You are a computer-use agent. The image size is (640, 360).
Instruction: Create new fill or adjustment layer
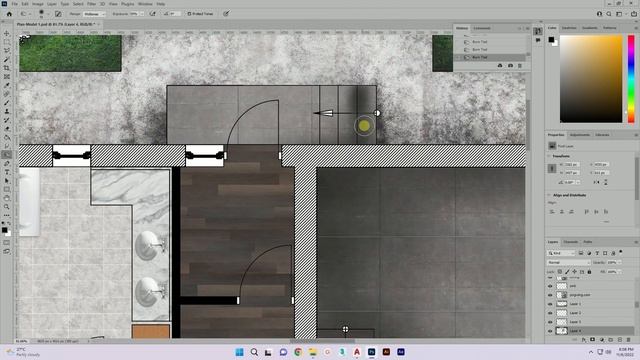(x=602, y=340)
